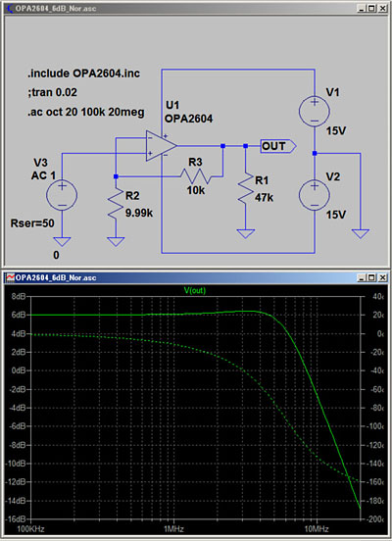This screenshot has height=541, width=392.
Task: Click the 10k value of R3
Action: (x=196, y=190)
